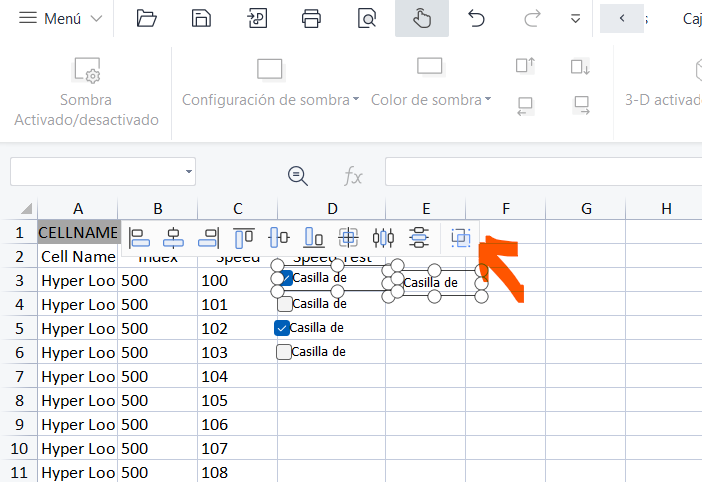Click cell with speed value 108
The width and height of the screenshot is (702, 482).
238,472
